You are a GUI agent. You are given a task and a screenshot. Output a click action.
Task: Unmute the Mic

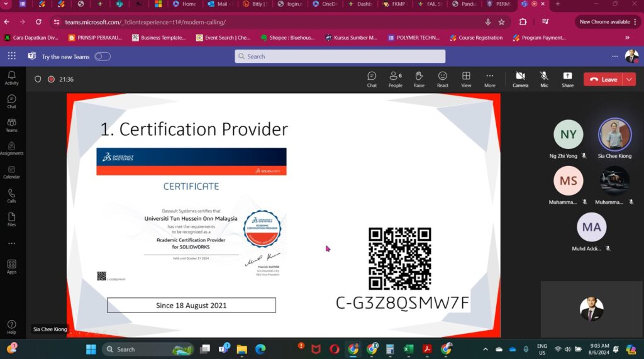544,79
